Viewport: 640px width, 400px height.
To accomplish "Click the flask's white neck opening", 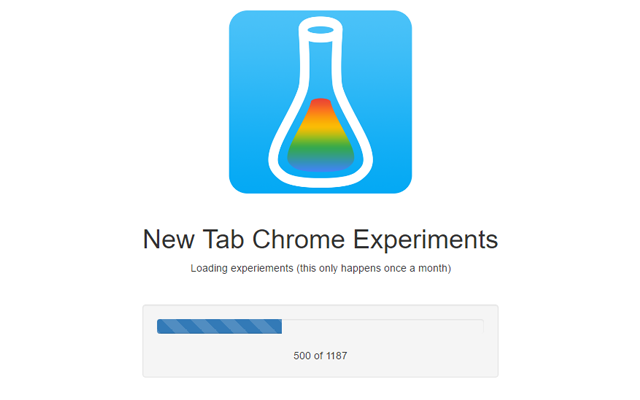I will pyautogui.click(x=320, y=33).
